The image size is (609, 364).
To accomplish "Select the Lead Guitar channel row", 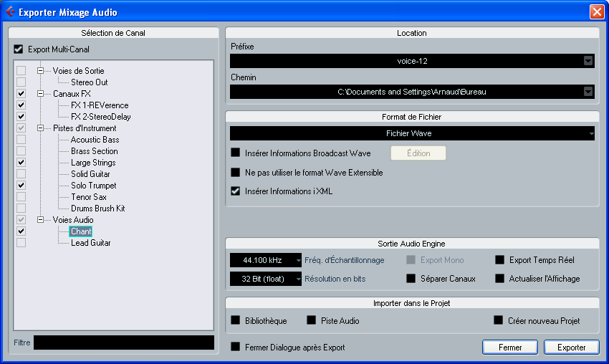I will click(90, 243).
